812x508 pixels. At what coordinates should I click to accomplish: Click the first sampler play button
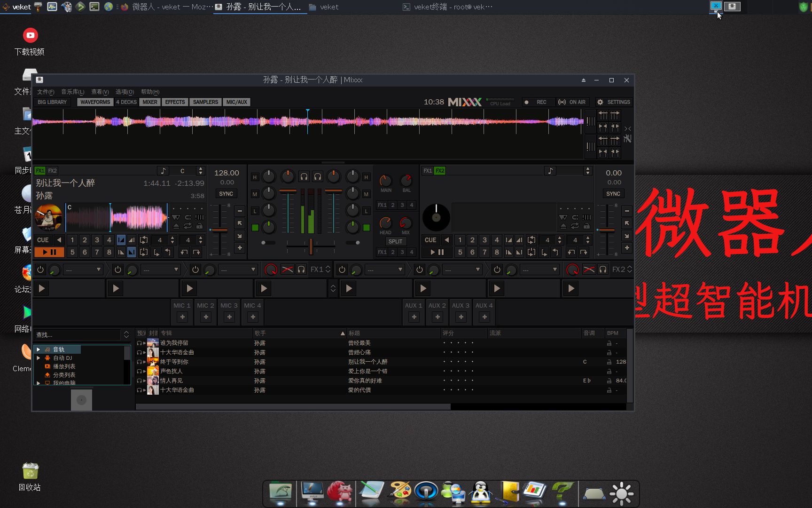[42, 288]
